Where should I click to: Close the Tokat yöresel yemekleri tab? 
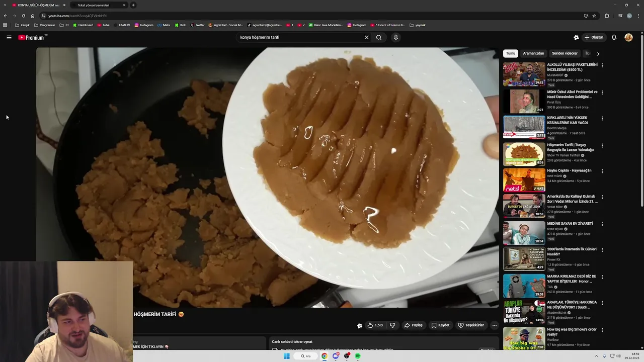pos(124,5)
